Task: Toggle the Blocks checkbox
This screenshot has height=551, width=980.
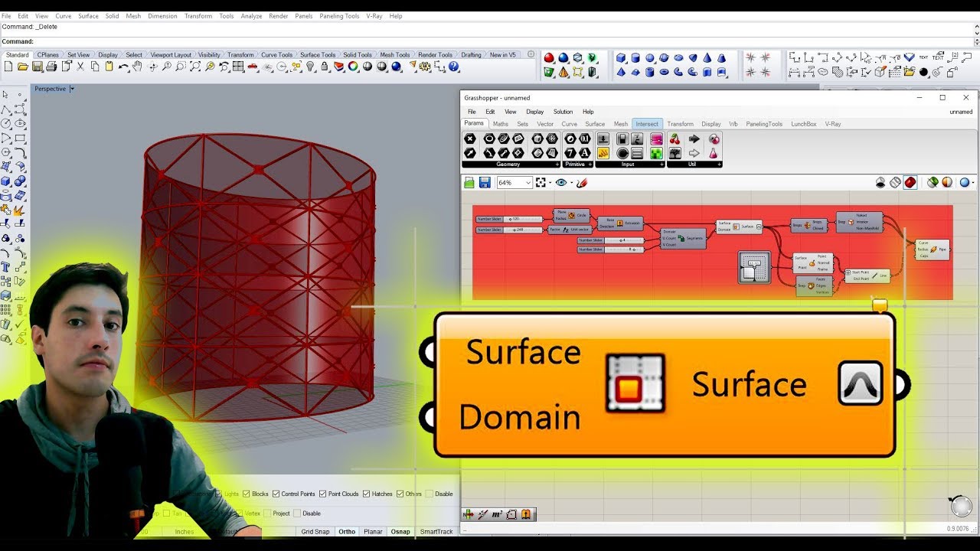Action: [x=246, y=494]
